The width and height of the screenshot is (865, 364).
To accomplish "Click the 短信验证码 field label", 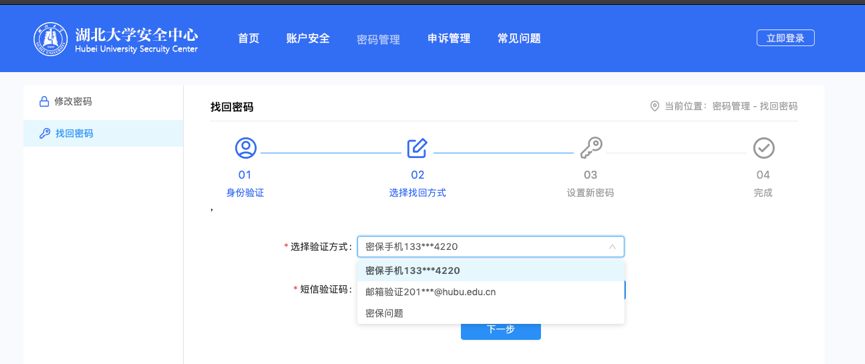I will [x=326, y=289].
